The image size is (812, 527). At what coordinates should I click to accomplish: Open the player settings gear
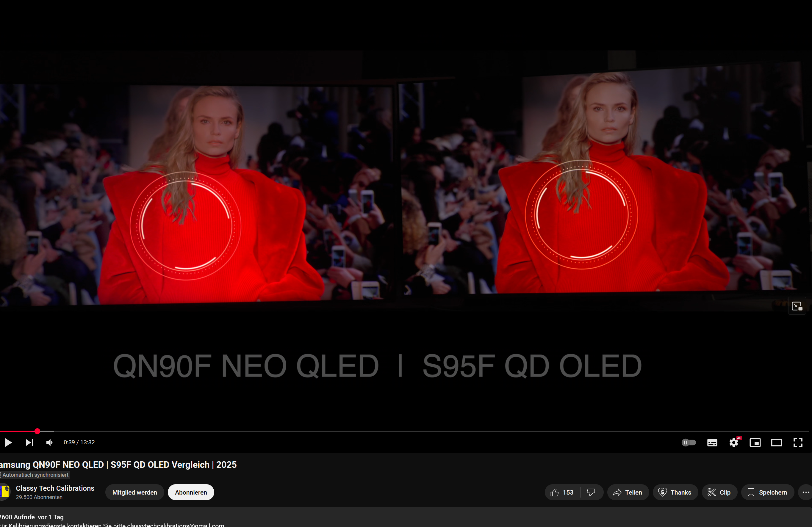(x=733, y=443)
